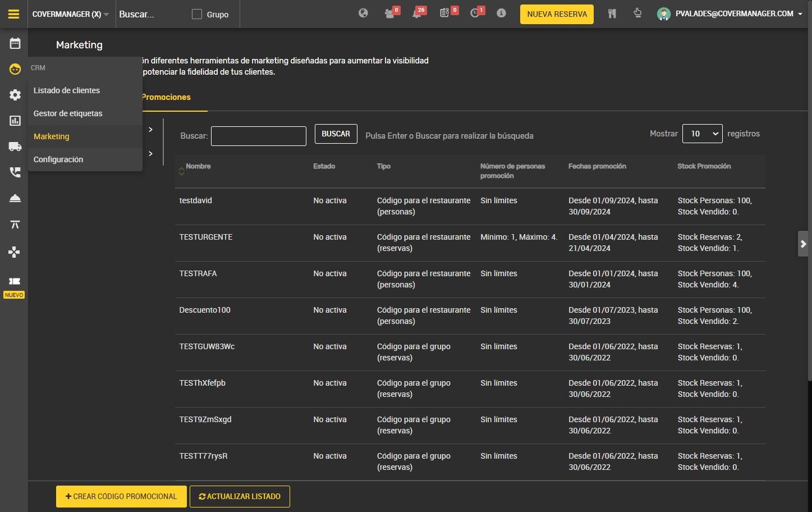The width and height of the screenshot is (812, 512).
Task: Toggle the Grupo checkbox
Action: coord(197,14)
